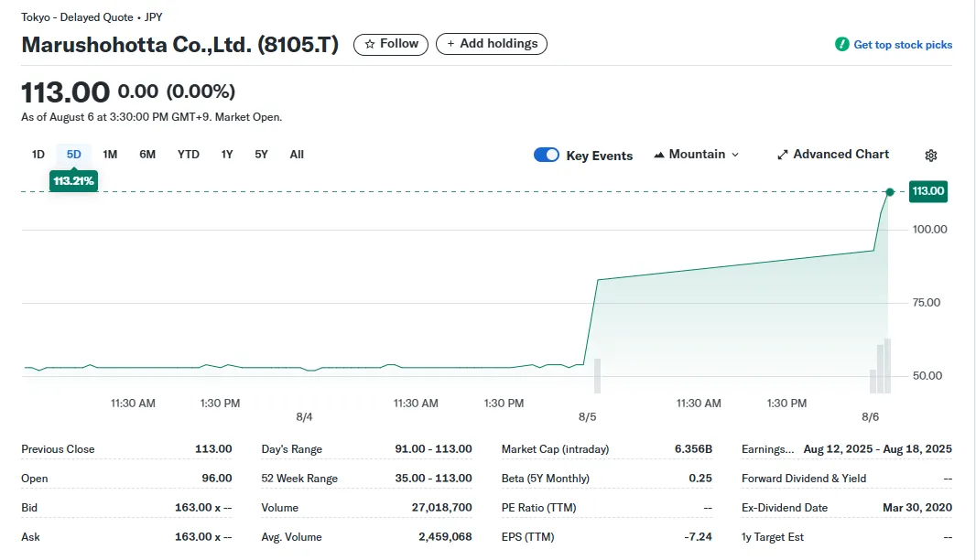Viewport: 976px width, 560px height.
Task: Open the Mountain chart type dropdown
Action: (x=697, y=155)
